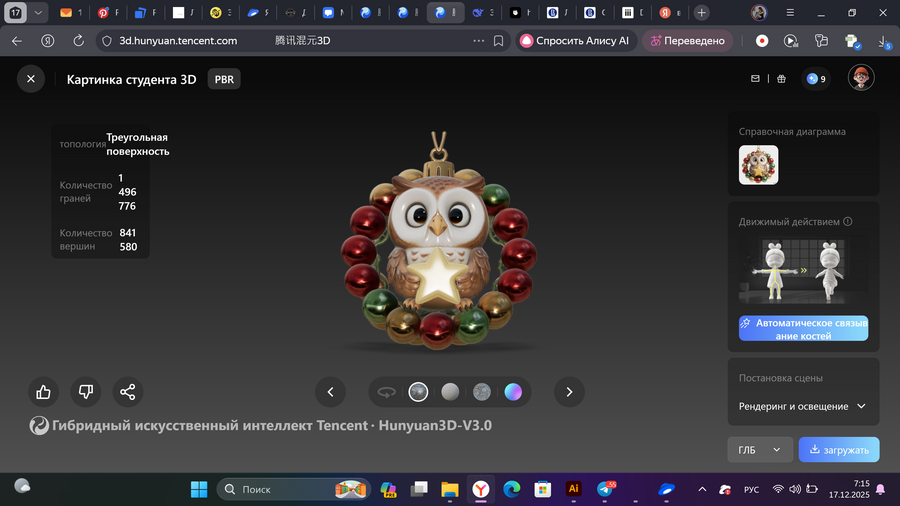Open the mail messages icon
This screenshot has height=506, width=900.
pos(756,79)
